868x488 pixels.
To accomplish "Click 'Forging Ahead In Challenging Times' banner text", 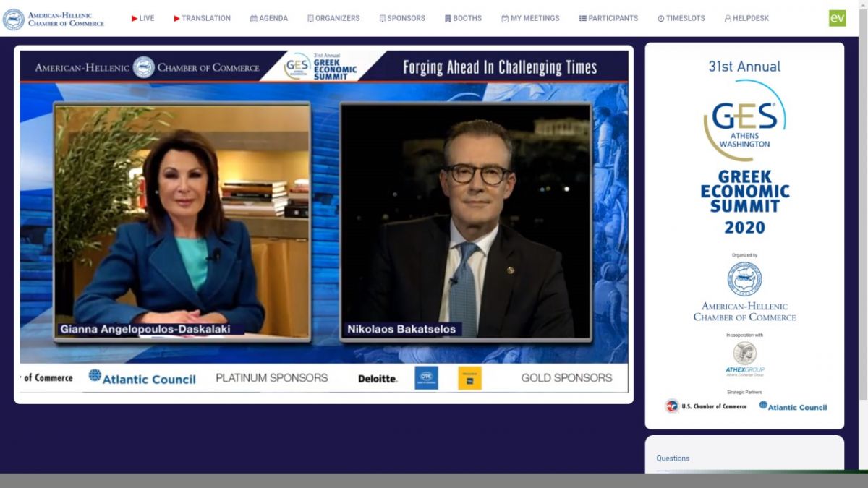I will coord(500,67).
